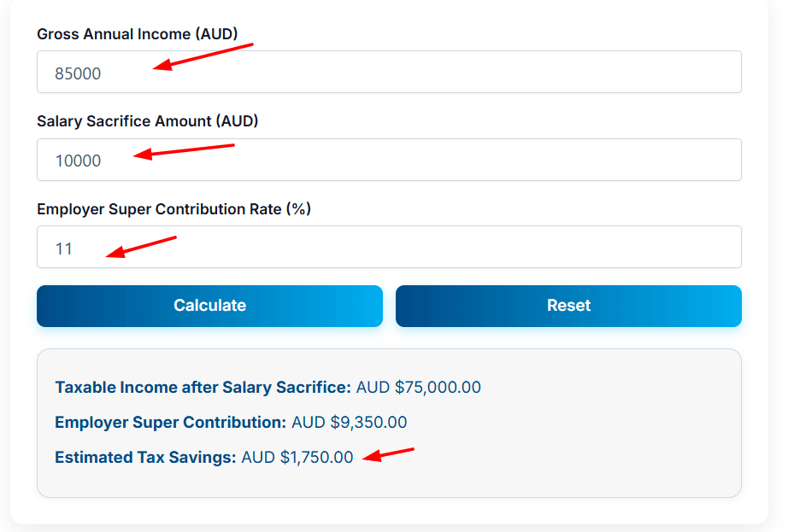Click the word Calculate on the blue button
This screenshot has width=794, height=532.
tap(209, 306)
